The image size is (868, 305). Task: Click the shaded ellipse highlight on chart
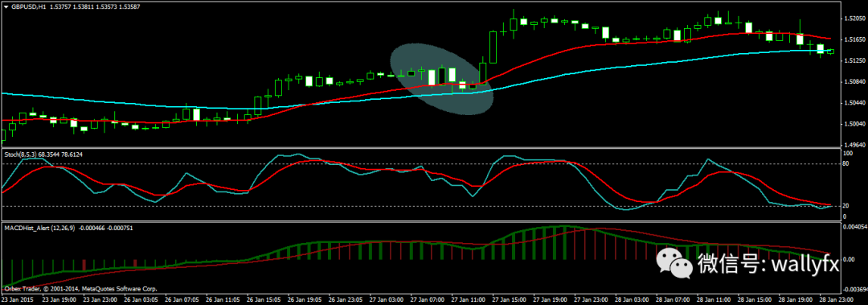(442, 79)
